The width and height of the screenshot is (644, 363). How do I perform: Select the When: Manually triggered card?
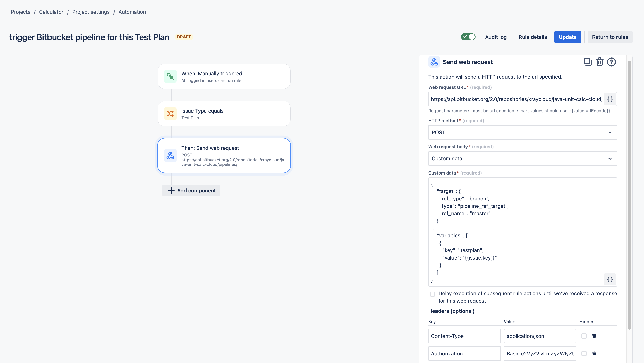(x=224, y=76)
